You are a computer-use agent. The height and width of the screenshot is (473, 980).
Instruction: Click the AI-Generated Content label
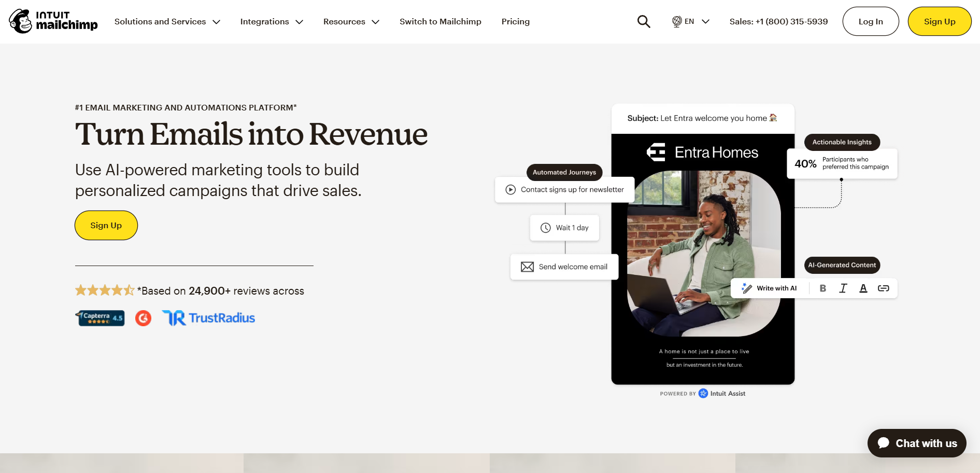(842, 265)
